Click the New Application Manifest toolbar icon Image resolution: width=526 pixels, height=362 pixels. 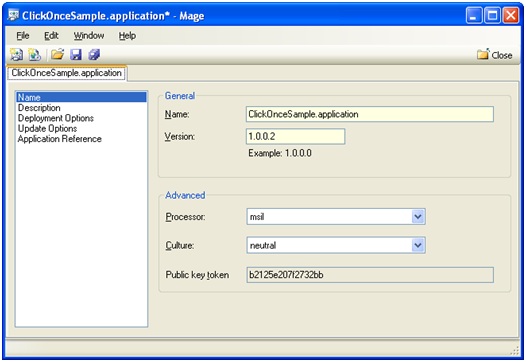point(16,55)
